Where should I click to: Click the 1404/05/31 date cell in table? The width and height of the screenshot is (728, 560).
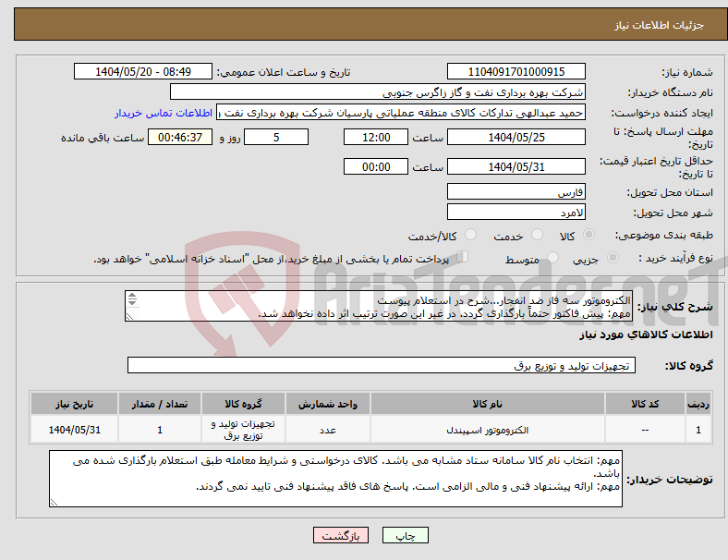click(74, 430)
